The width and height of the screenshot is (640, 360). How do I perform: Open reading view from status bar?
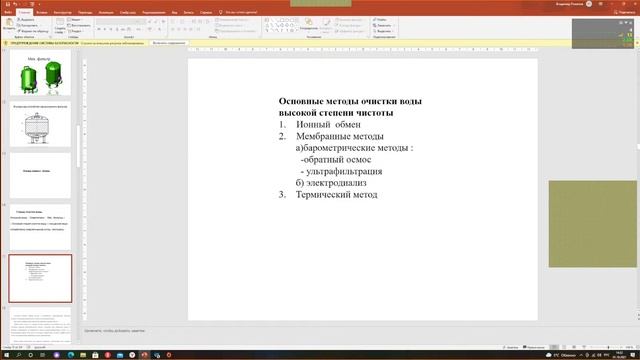tap(574, 347)
